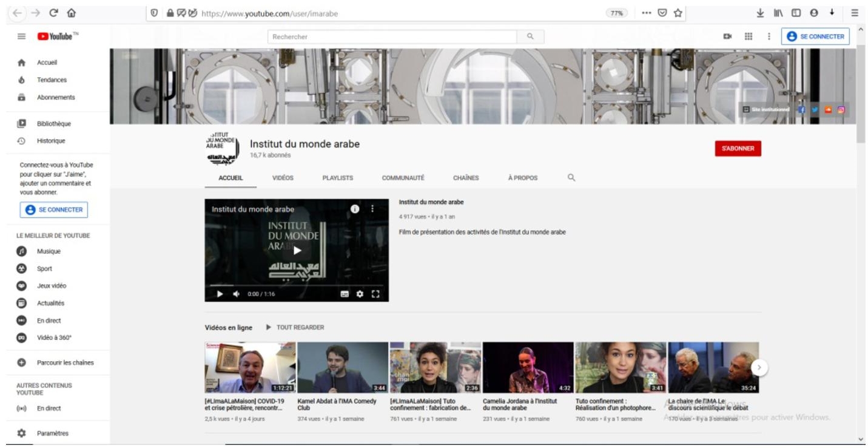Open the YouTube apps grid icon

click(x=749, y=36)
